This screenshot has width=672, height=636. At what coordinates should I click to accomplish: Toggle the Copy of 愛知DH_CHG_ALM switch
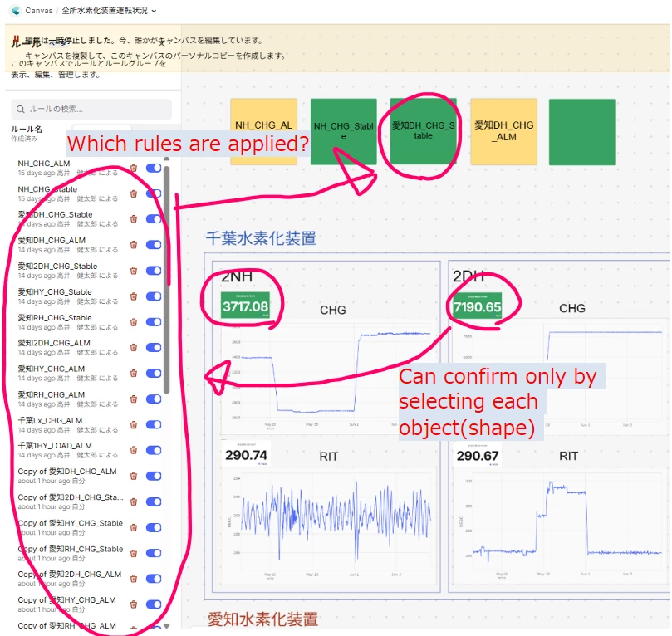point(154,476)
